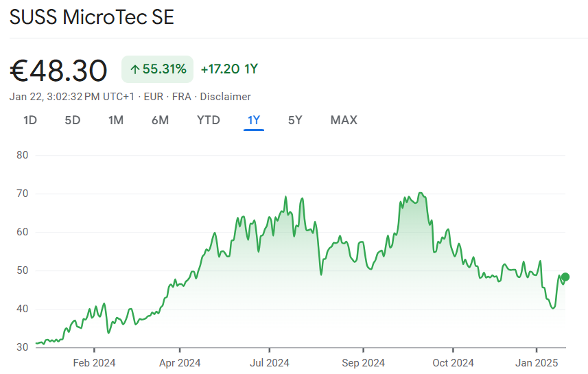The width and height of the screenshot is (588, 374).
Task: Click the 60 y-axis label
Action: point(23,232)
